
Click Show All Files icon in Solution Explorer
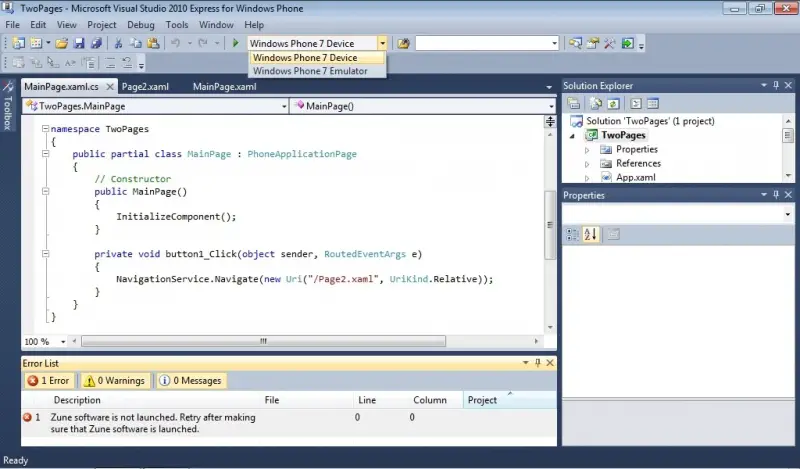(595, 104)
